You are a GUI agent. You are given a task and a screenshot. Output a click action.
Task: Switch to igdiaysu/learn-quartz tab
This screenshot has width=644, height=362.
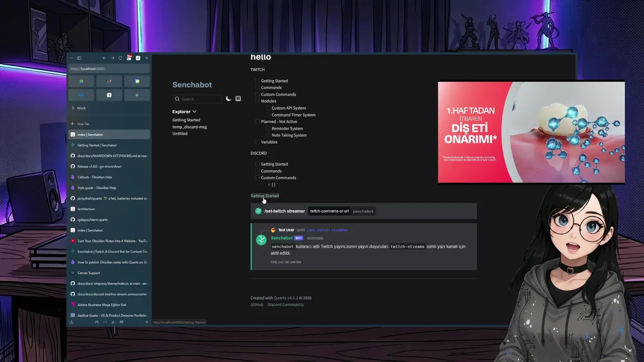click(x=109, y=220)
